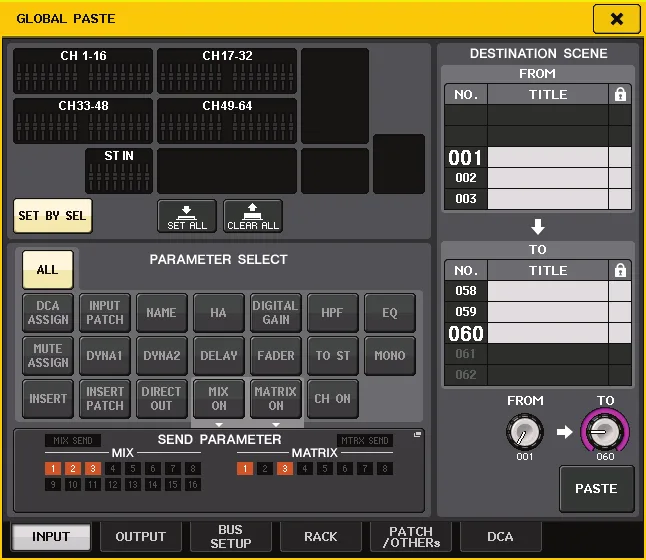Select scene 058 in TO list
This screenshot has height=560, width=646.
(x=538, y=291)
